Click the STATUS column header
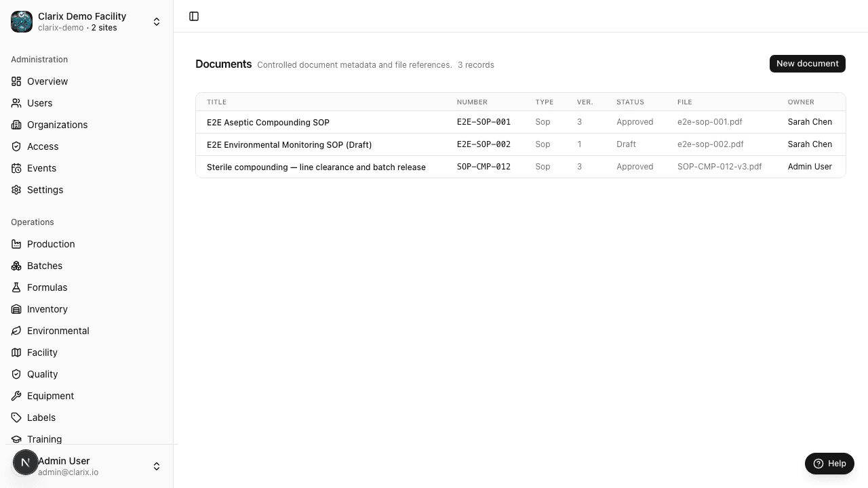The width and height of the screenshot is (868, 488). pos(630,102)
